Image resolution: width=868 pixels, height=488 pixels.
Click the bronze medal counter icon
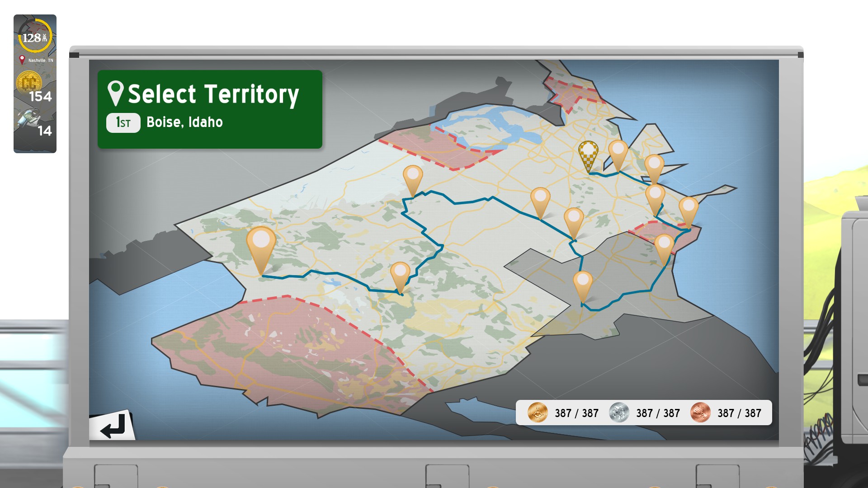pyautogui.click(x=700, y=413)
